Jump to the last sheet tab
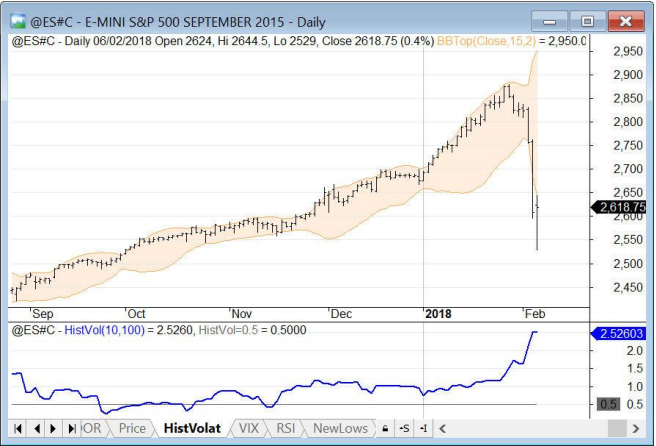 (71, 428)
